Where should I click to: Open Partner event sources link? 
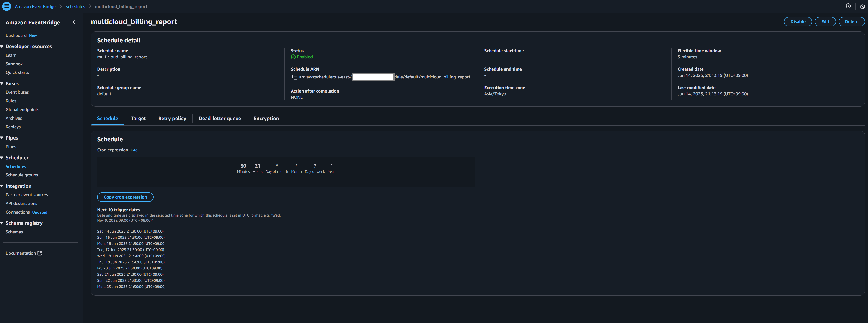click(x=27, y=195)
